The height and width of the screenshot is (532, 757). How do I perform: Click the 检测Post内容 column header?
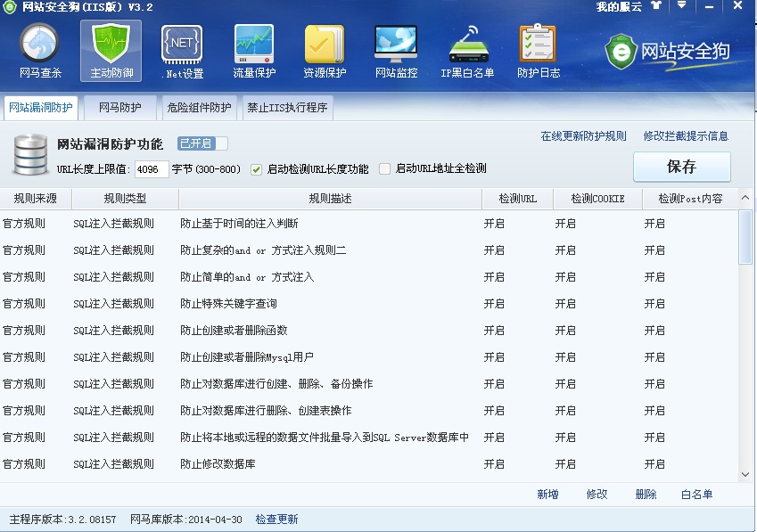click(x=690, y=199)
